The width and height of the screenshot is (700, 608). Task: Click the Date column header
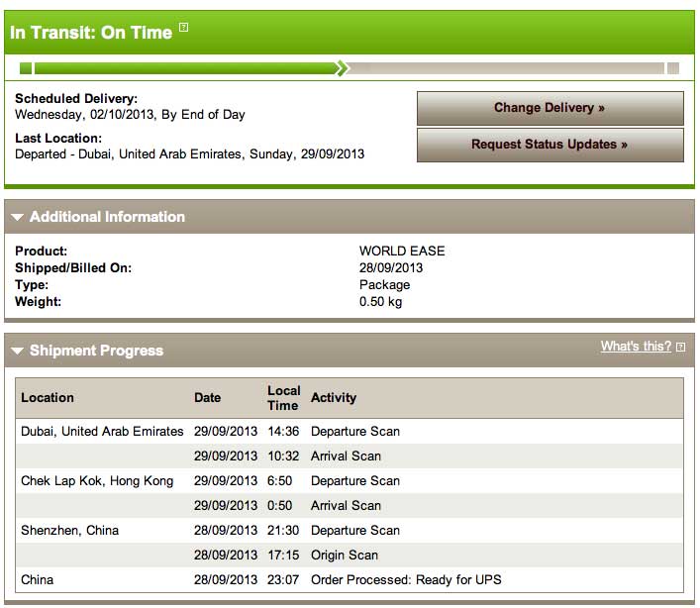[x=207, y=398]
